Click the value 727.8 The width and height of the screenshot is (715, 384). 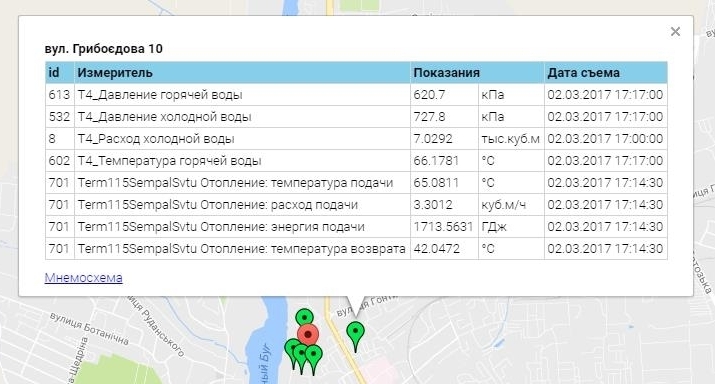[429, 117]
